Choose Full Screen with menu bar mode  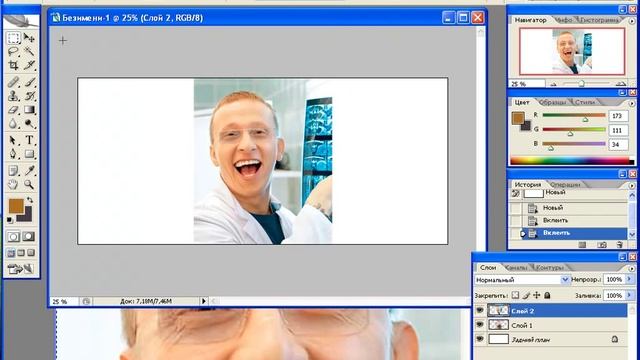click(21, 253)
